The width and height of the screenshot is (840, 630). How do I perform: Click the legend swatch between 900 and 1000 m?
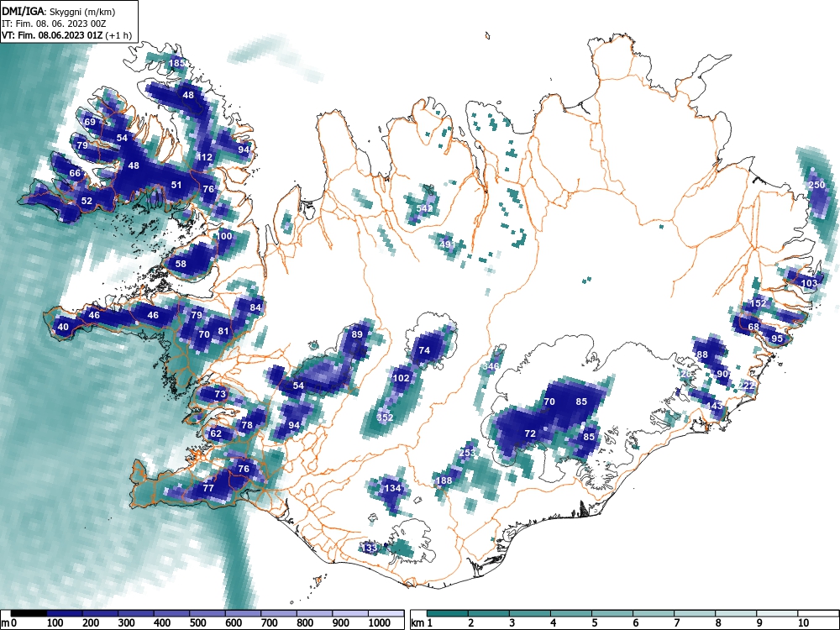349,613
